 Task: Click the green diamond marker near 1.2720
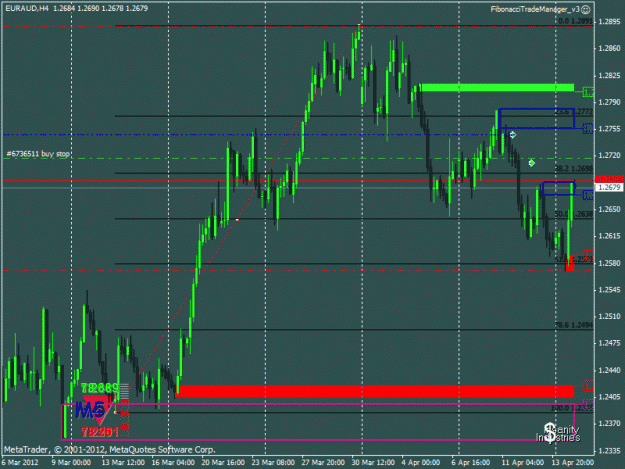[531, 163]
